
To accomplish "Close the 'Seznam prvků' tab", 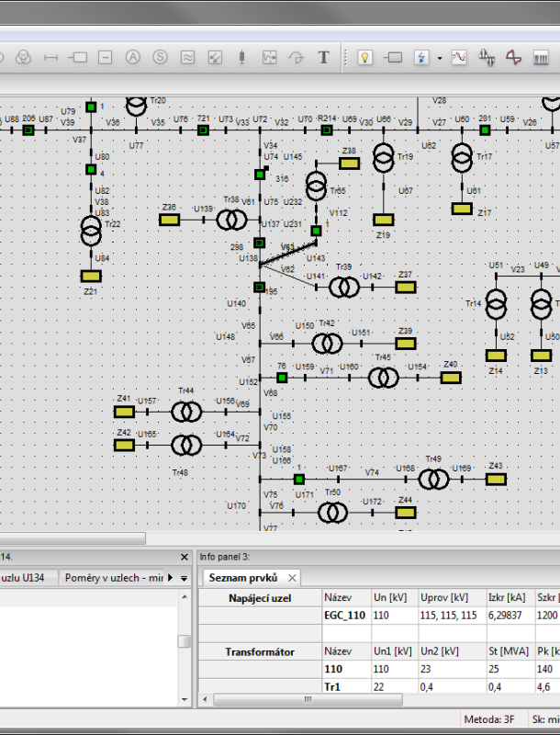I will [292, 578].
